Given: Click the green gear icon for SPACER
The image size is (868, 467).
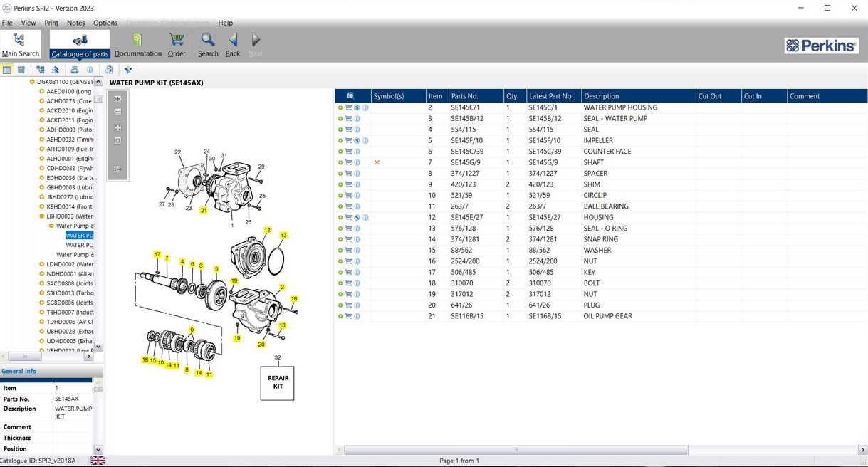Looking at the screenshot, I should coord(340,174).
